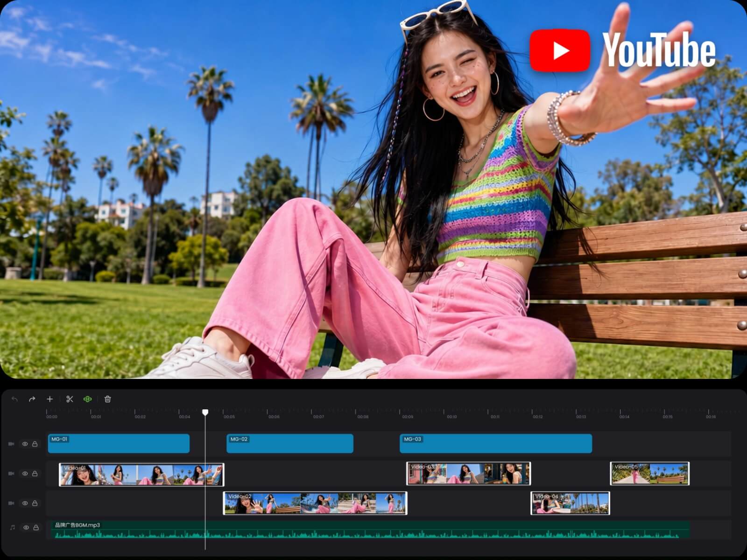Click the music note icon of the BGM track
The width and height of the screenshot is (747, 560).
(13, 527)
